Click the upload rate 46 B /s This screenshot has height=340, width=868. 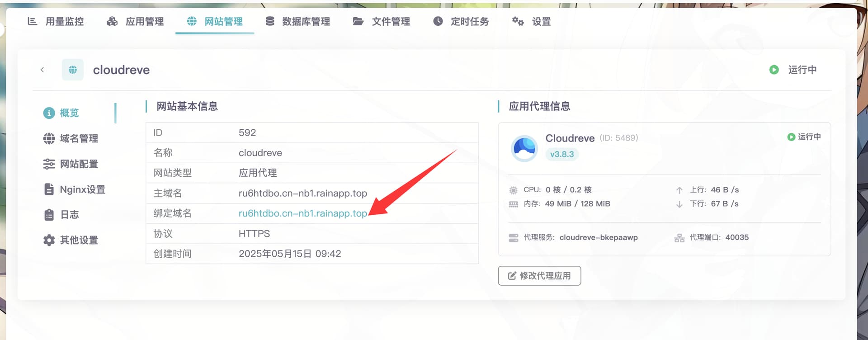[725, 190]
